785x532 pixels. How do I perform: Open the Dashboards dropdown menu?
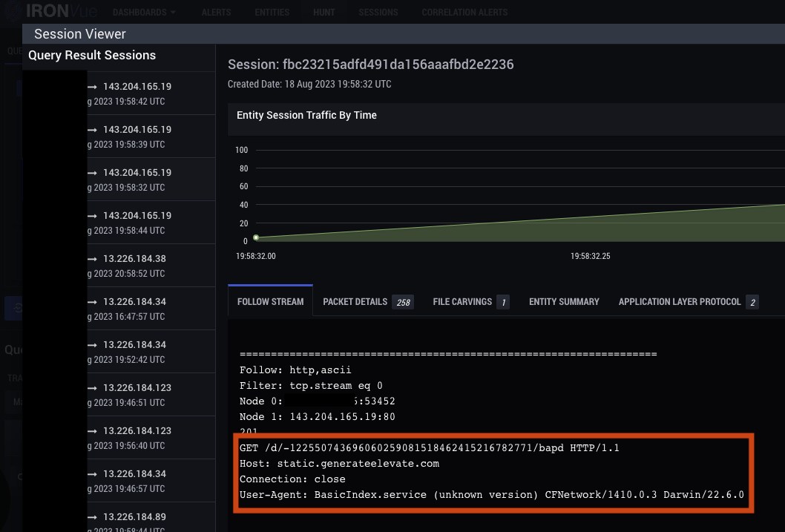(144, 12)
